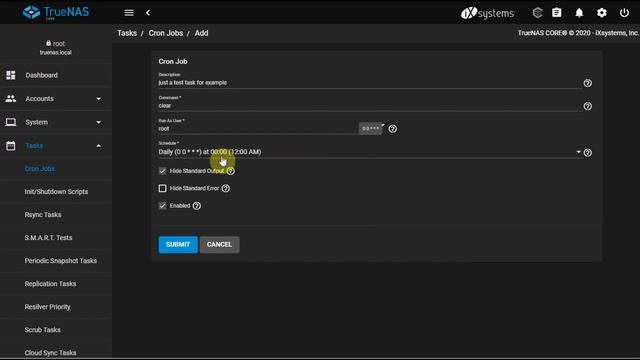Open the settings gear menu
Viewport: 640px width, 360px height.
[x=602, y=13]
